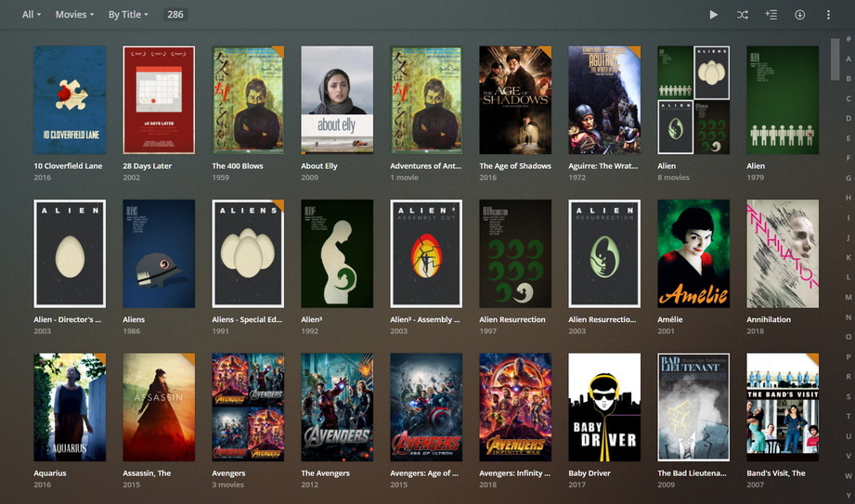Click the vertical scrollbar thumb
Screen dimensions: 855x504
pos(835,59)
